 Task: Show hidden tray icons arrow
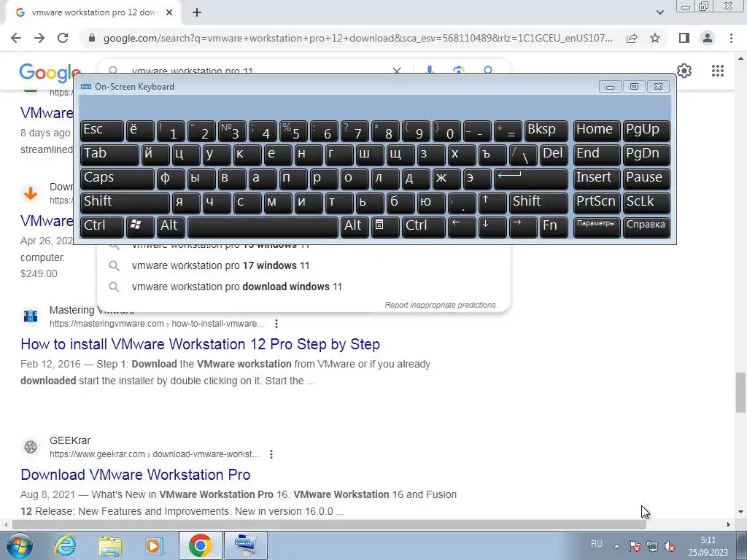point(616,546)
